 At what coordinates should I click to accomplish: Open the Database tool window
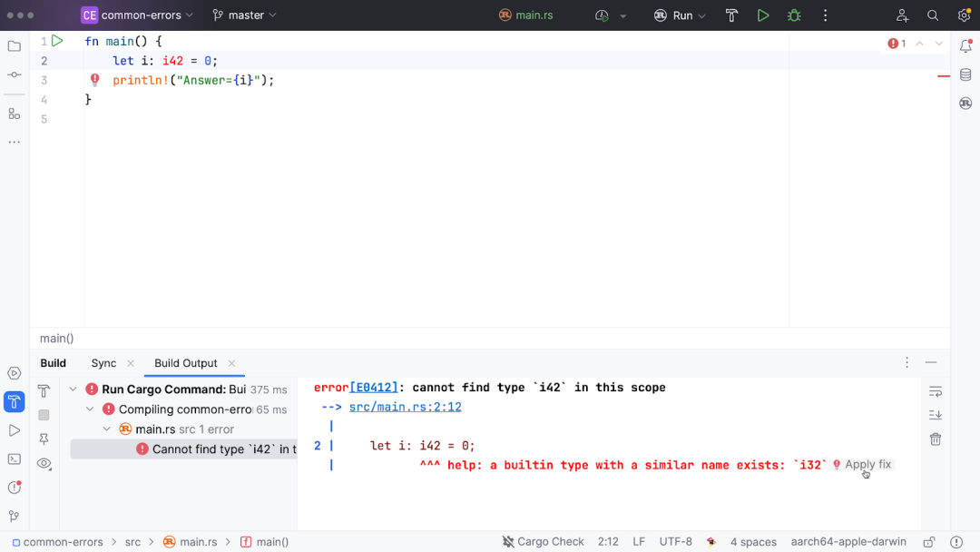(x=965, y=75)
